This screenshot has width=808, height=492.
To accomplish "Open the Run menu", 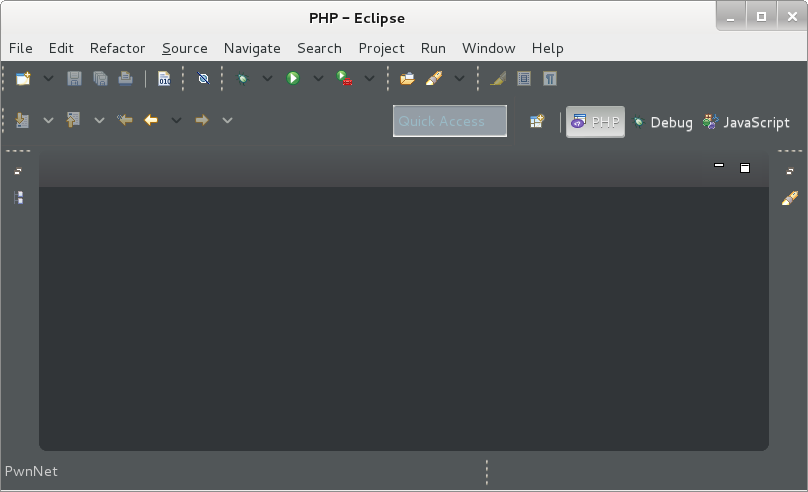I will [x=433, y=48].
